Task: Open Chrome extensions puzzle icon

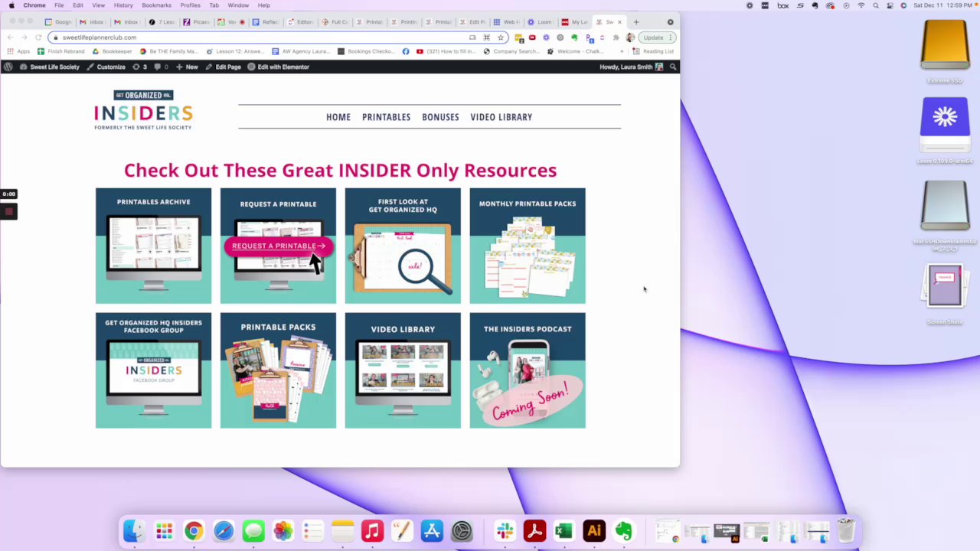Action: coord(616,37)
